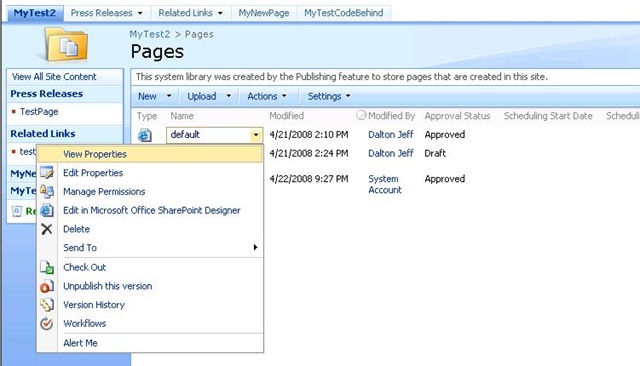
Task: Open the MyNewPage tab
Action: (x=264, y=13)
